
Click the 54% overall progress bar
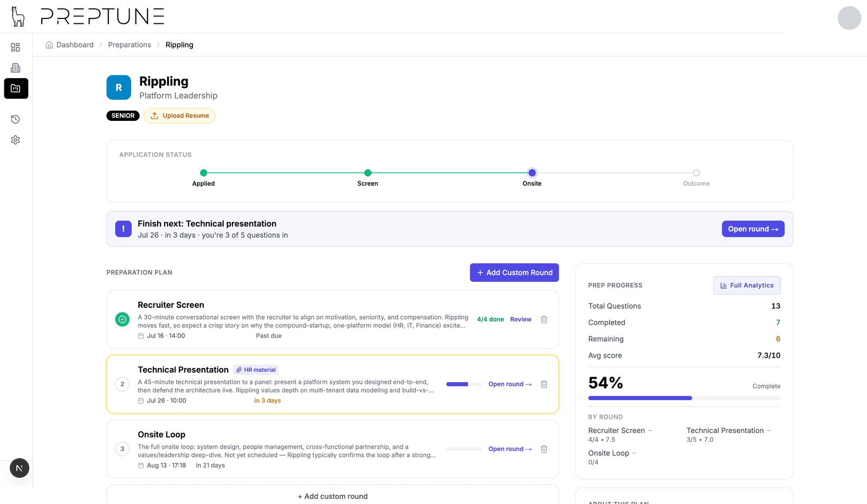(684, 398)
